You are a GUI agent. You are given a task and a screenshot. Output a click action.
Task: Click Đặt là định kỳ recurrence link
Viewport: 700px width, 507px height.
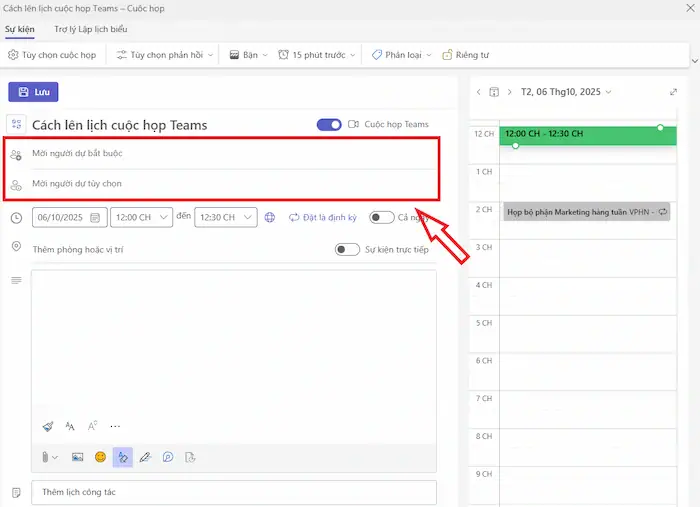coord(322,217)
